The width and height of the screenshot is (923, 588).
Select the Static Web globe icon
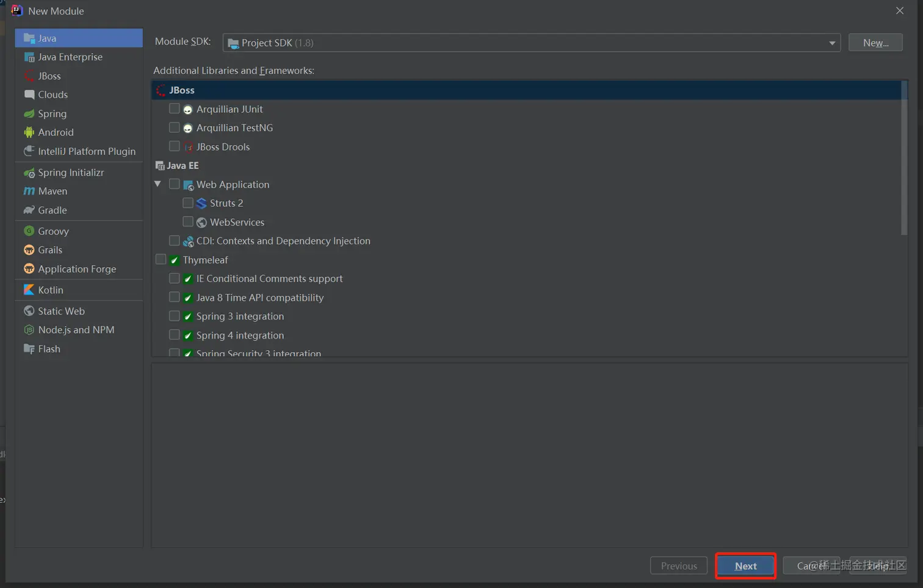click(29, 311)
